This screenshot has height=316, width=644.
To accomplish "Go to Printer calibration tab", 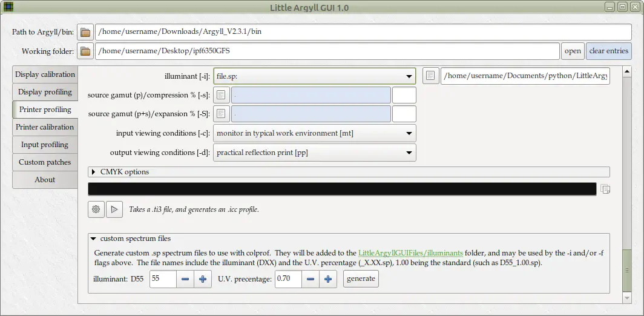I will (x=45, y=127).
